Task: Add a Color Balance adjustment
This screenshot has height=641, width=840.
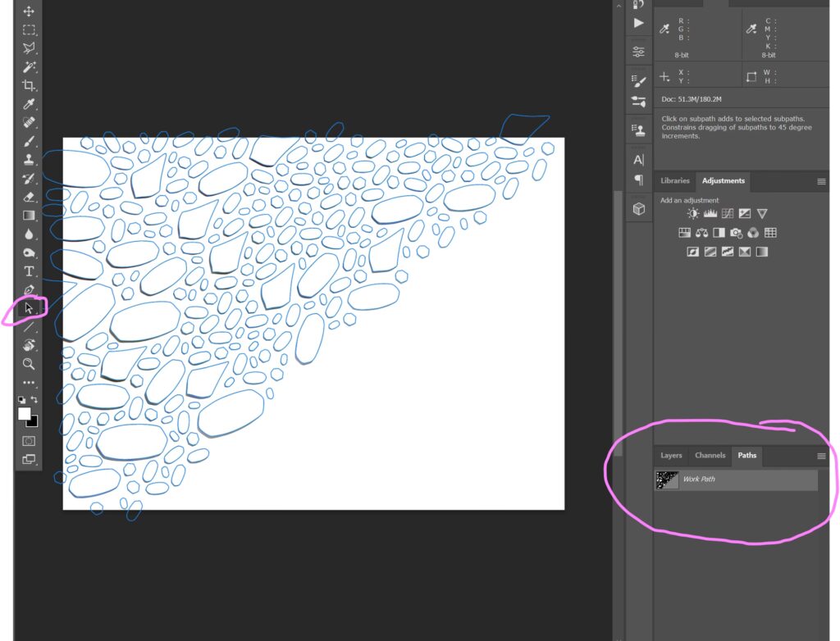Action: click(701, 233)
